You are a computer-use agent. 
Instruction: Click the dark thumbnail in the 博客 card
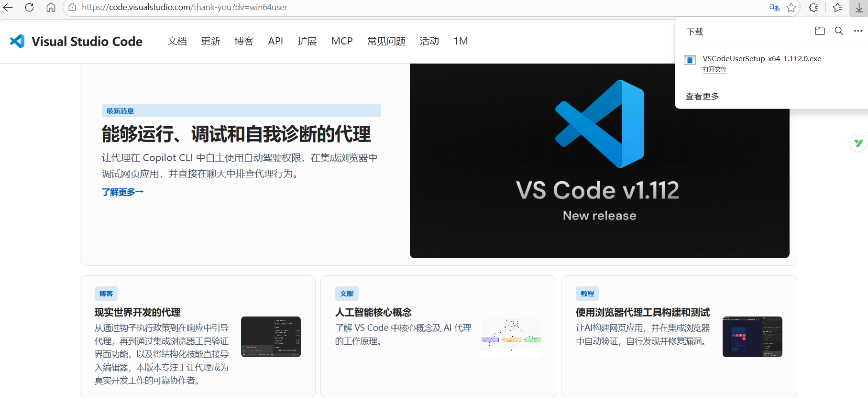click(271, 337)
